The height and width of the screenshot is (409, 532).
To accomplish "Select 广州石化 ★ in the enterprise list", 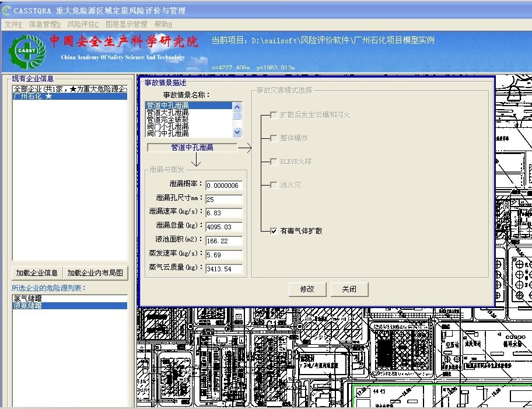I will (33, 96).
